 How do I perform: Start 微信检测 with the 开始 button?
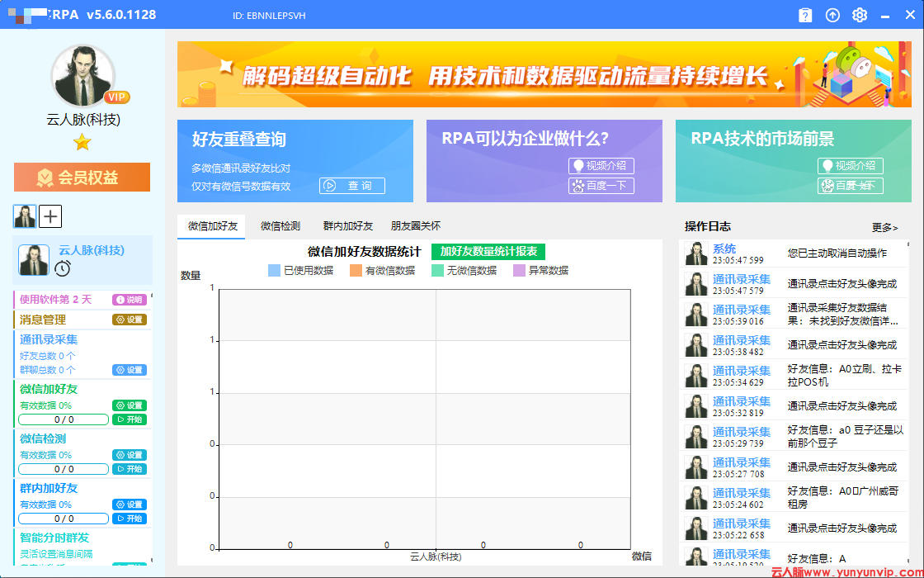tap(129, 469)
